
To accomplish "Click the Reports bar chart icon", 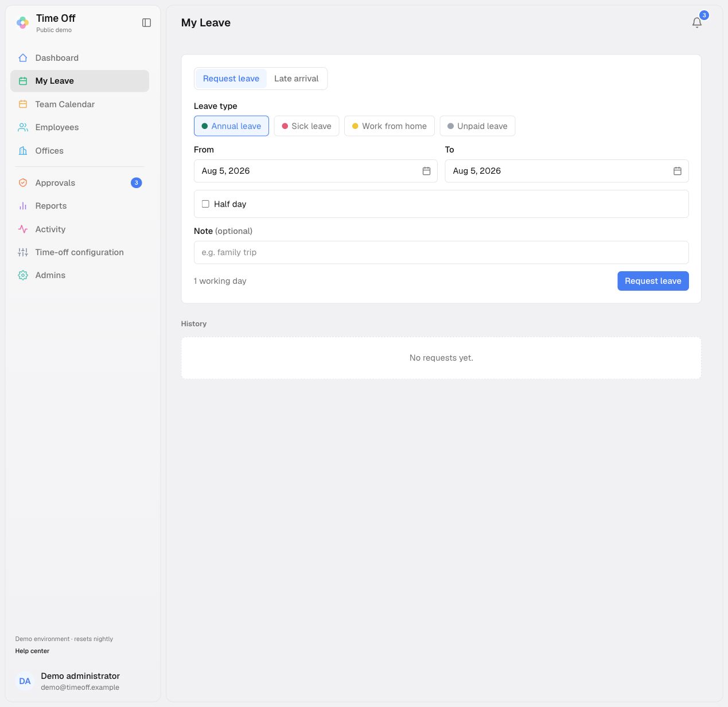I will coord(23,206).
